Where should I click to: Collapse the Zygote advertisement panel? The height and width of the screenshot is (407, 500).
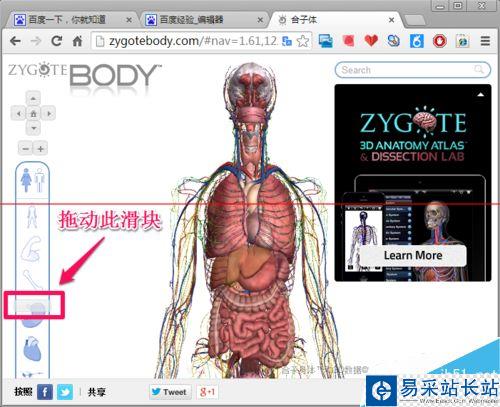(x=480, y=95)
